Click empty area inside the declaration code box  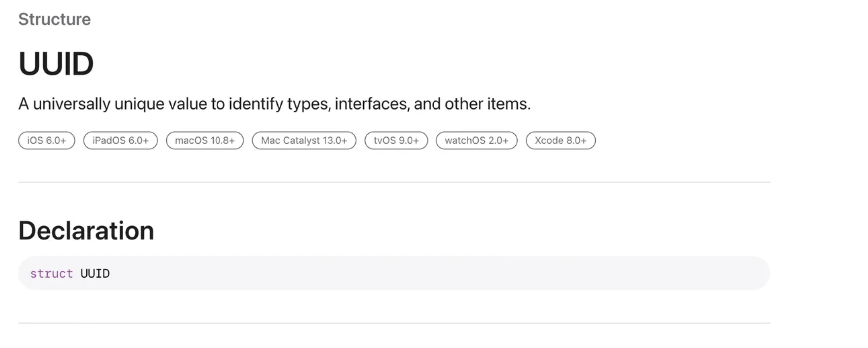click(424, 273)
